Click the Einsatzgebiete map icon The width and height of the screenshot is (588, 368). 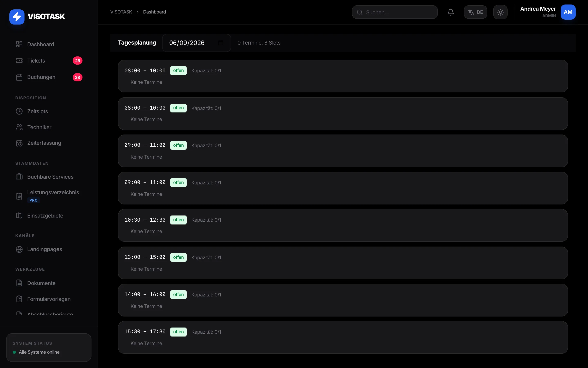[x=19, y=216]
